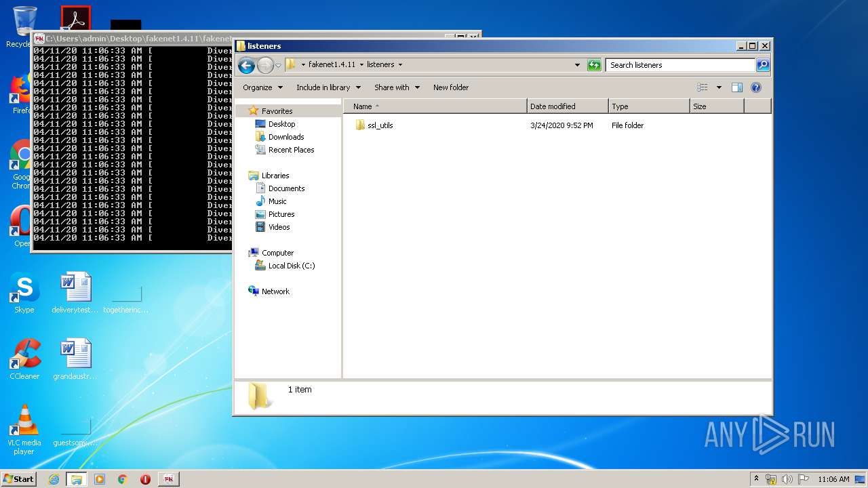This screenshot has height=488, width=868.
Task: Click the Change your view icon
Action: pos(703,87)
